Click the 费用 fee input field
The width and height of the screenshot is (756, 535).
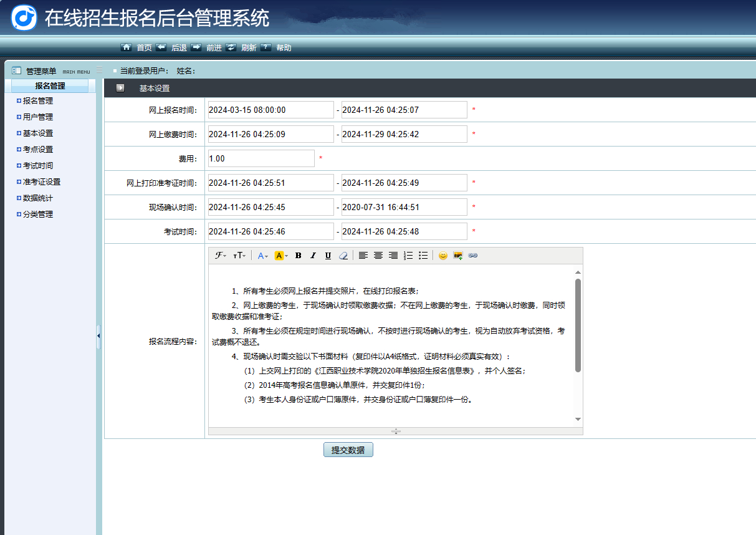[261, 158]
